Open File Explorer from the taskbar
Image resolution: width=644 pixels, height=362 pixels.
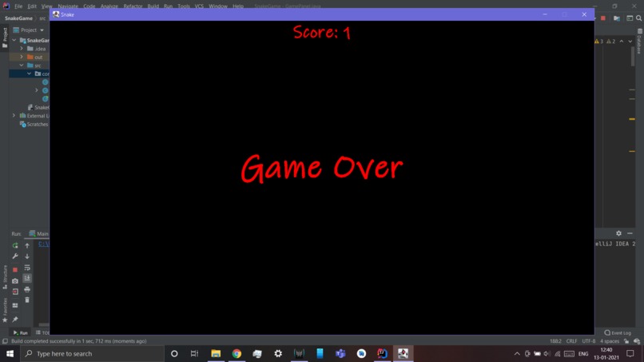(216, 353)
